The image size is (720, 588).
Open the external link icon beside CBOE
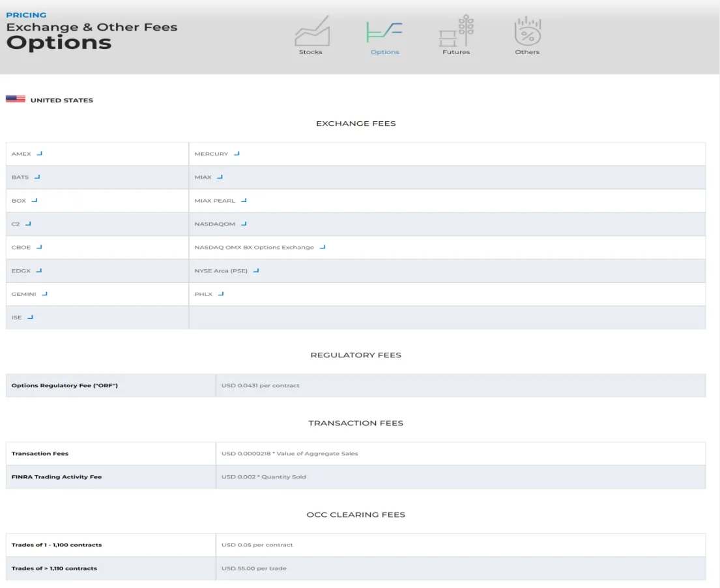click(40, 246)
